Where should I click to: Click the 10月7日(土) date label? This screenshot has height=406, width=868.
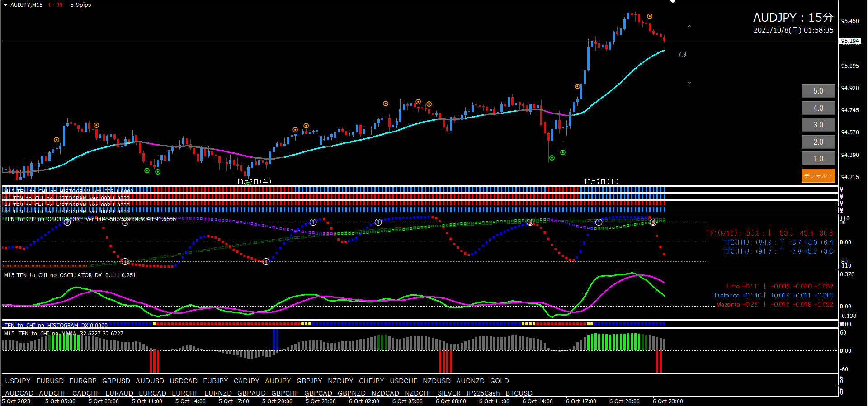(601, 182)
